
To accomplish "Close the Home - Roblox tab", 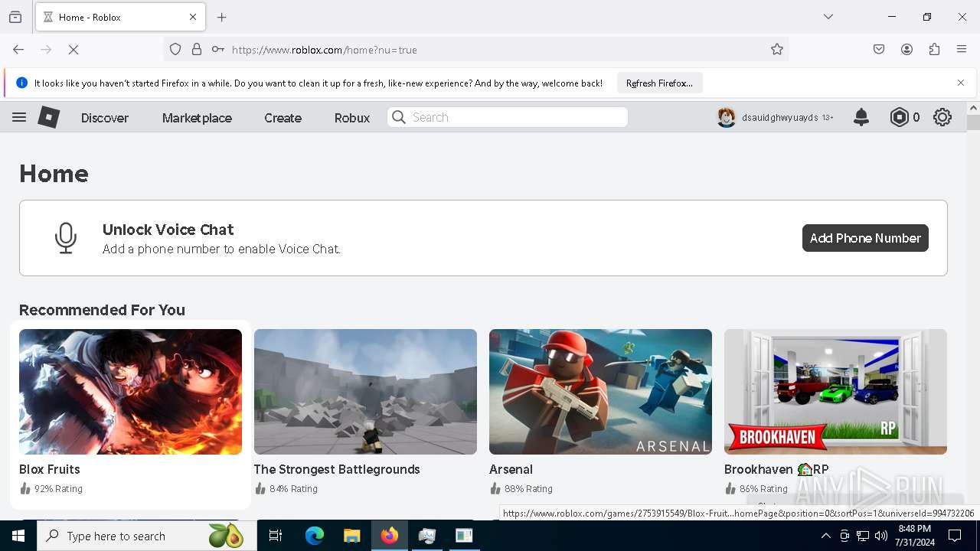I will pyautogui.click(x=193, y=17).
